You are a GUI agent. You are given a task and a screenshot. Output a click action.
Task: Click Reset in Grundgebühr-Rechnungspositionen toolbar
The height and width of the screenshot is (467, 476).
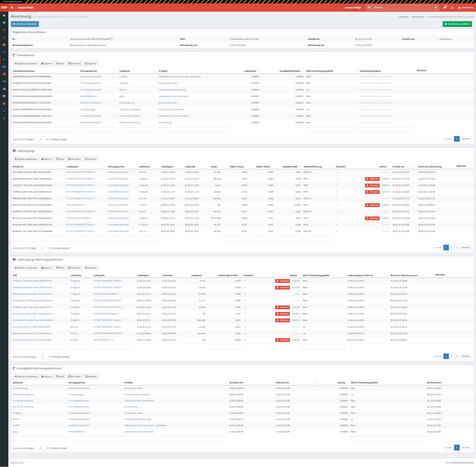point(60,377)
